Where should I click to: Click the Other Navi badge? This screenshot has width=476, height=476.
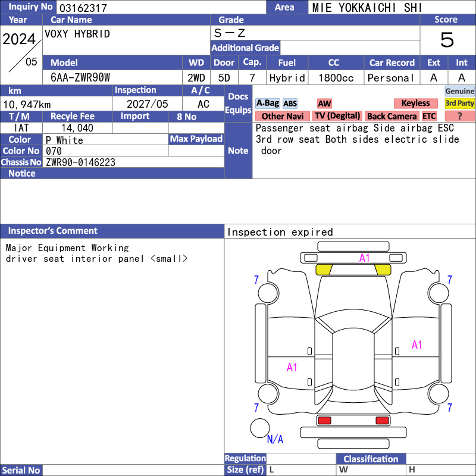coord(283,116)
